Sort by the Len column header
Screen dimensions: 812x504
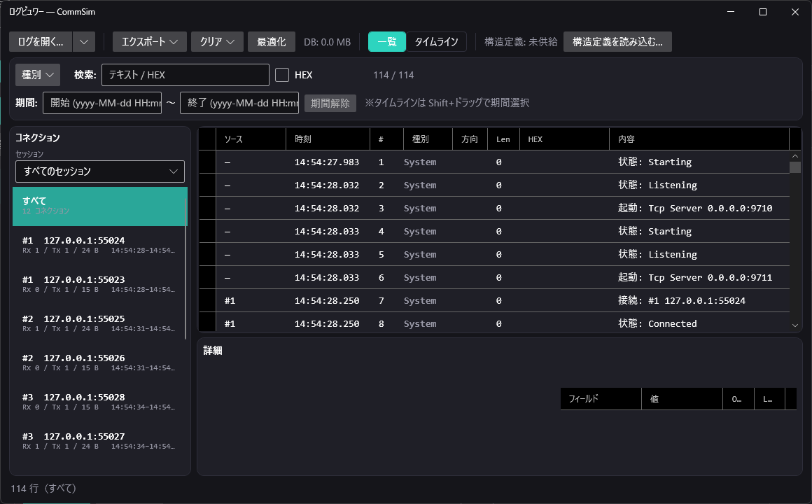click(x=503, y=139)
